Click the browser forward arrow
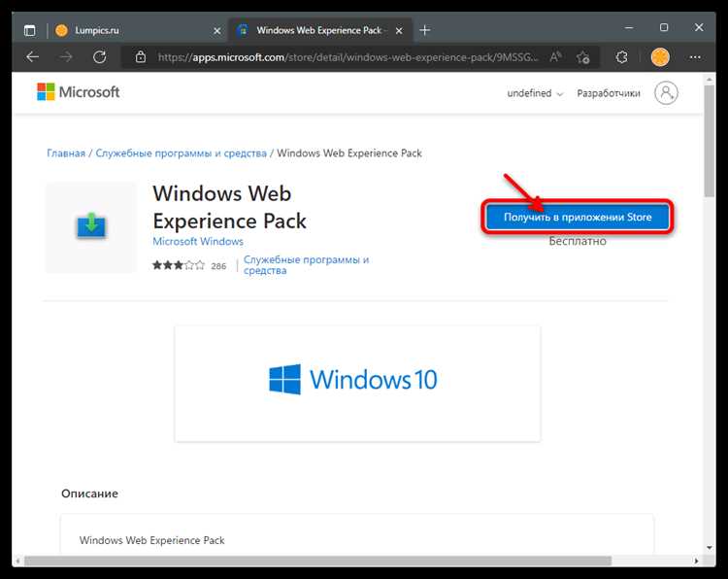The width and height of the screenshot is (728, 579). click(66, 57)
